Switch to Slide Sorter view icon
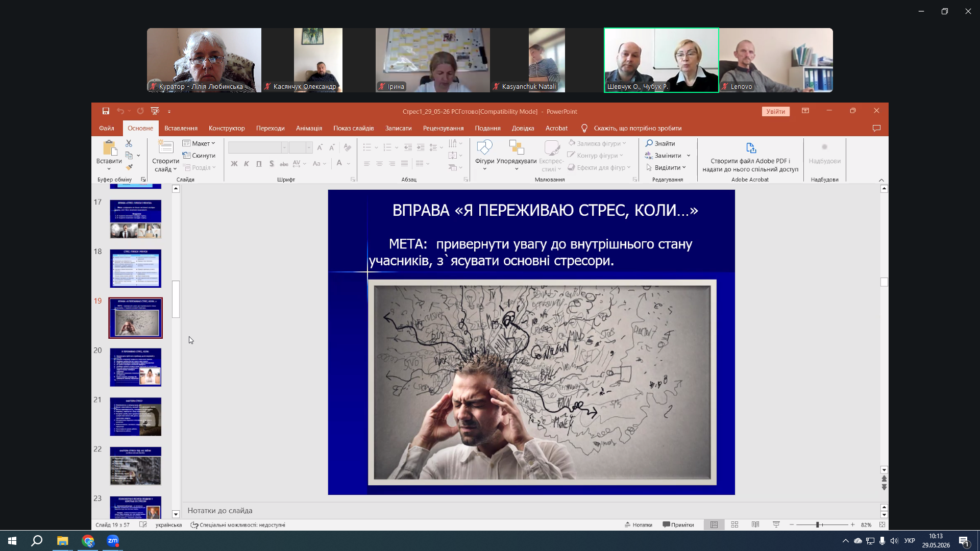 [734, 524]
